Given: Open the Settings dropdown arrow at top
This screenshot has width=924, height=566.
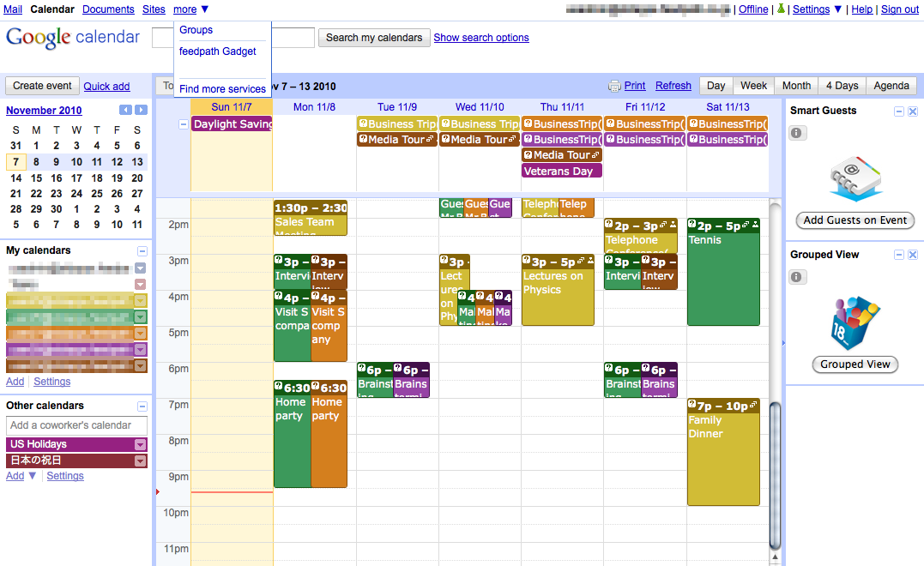Looking at the screenshot, I should [838, 9].
